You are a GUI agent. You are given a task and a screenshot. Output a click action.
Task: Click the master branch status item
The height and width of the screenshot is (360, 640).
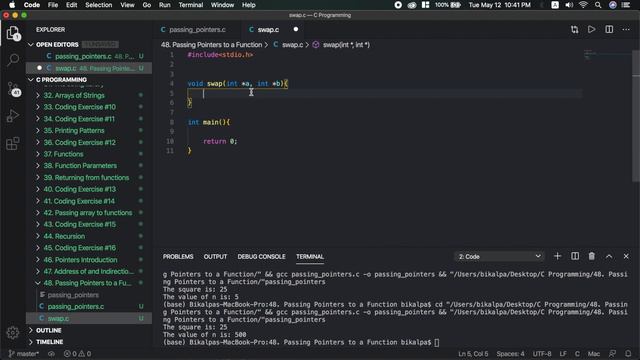click(24, 354)
